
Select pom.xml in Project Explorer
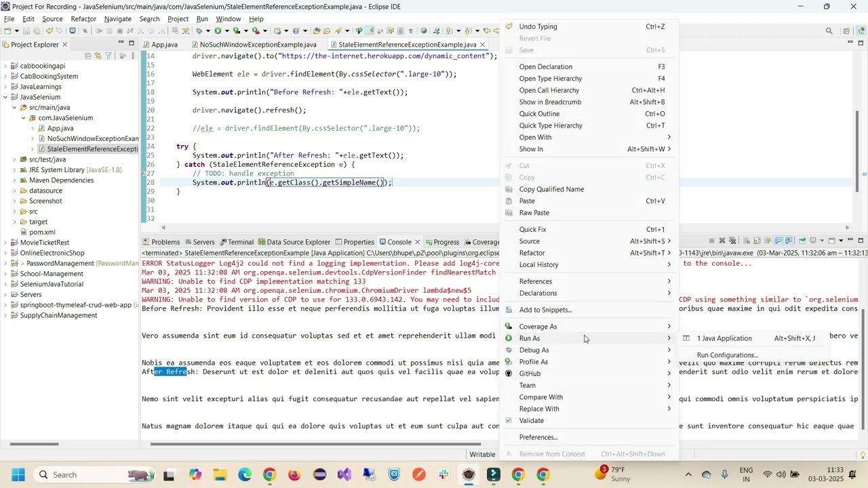tap(42, 232)
